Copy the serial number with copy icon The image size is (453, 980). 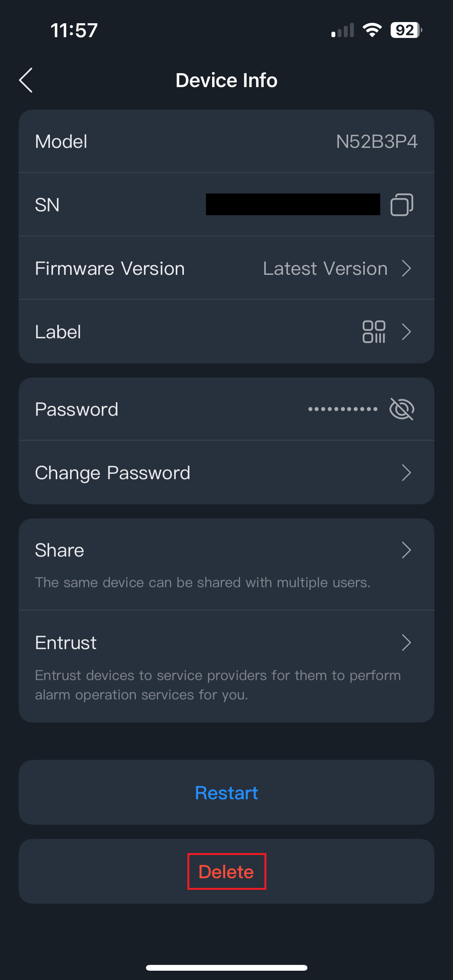point(402,204)
